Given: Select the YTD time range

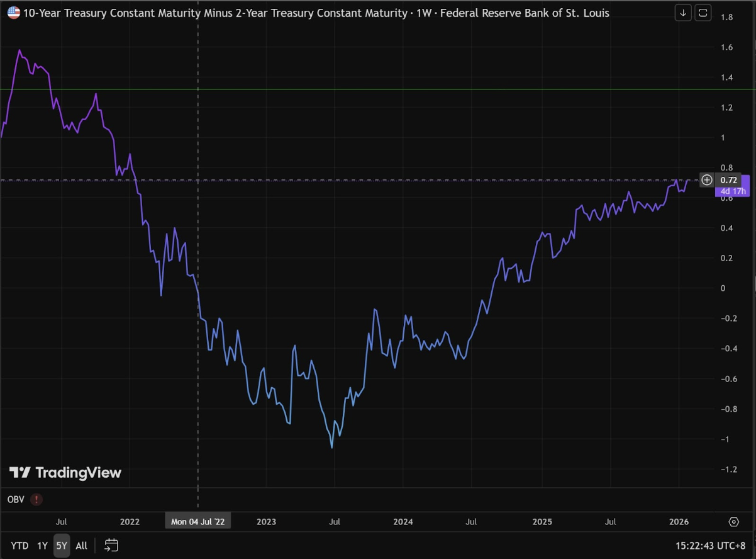Looking at the screenshot, I should (x=19, y=546).
